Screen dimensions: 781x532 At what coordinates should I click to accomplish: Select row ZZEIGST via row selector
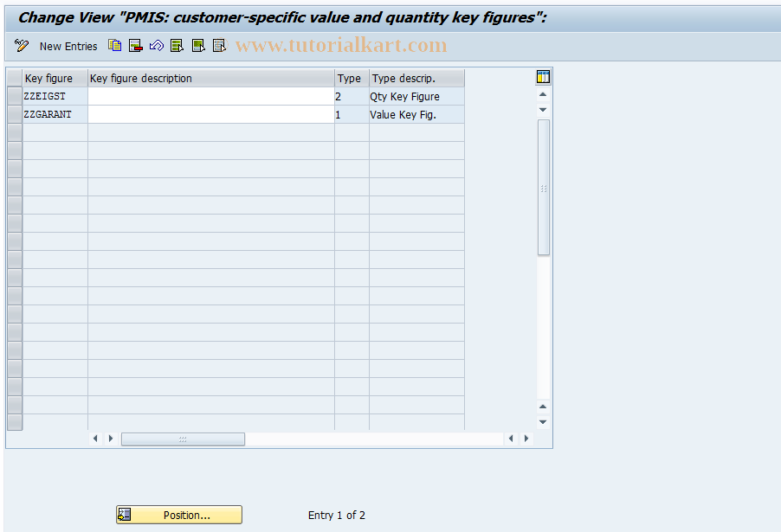pos(15,96)
